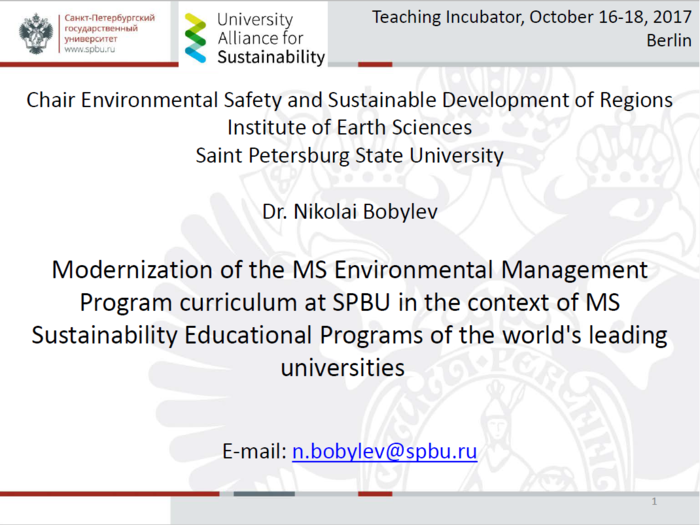The height and width of the screenshot is (525, 700).
Task: Click the gray footer bar segment
Action: 264,493
